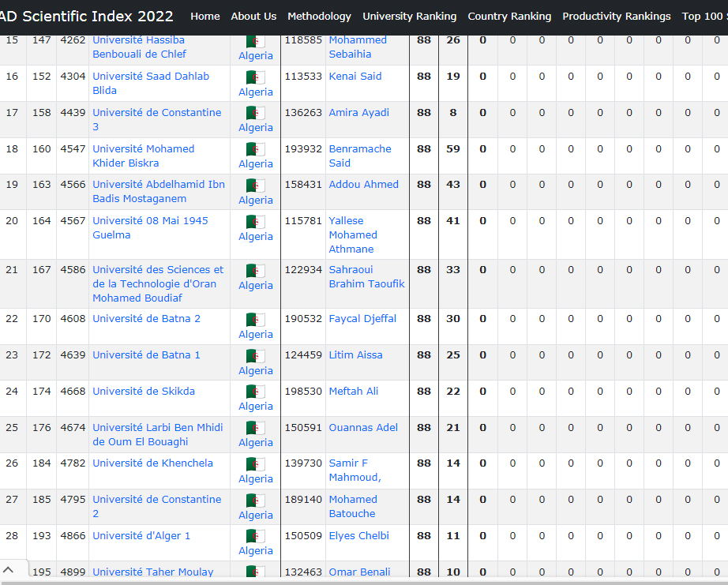728x585 pixels.
Task: Click flag icon in Université 08 Mai 1945 Guelma row
Action: (x=255, y=222)
